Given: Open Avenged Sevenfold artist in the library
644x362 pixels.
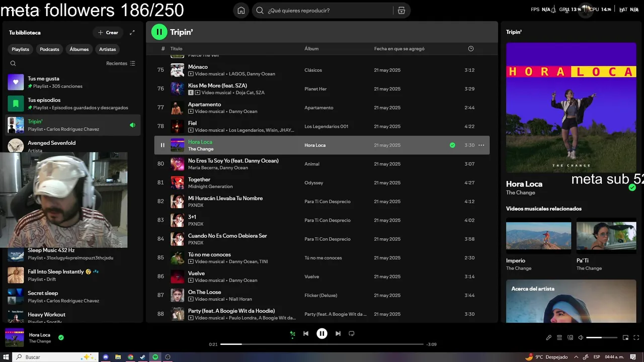Looking at the screenshot, I should (73, 145).
